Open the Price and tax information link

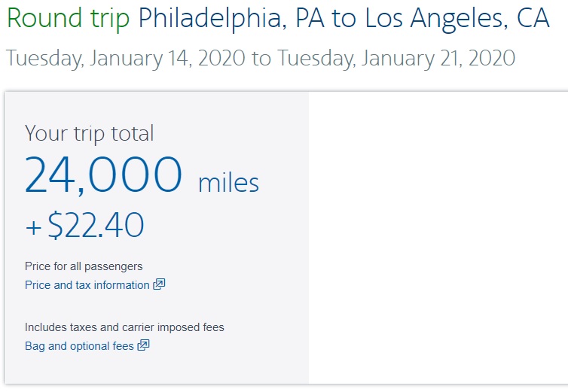[x=87, y=285]
